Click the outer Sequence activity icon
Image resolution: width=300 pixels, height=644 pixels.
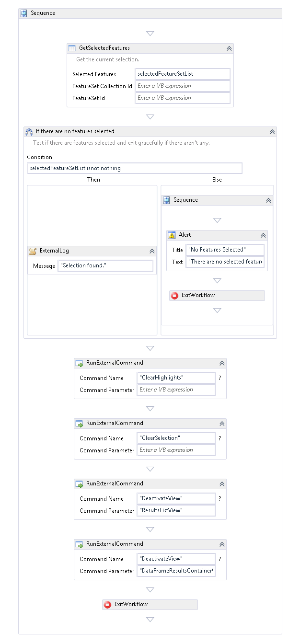[x=23, y=13]
